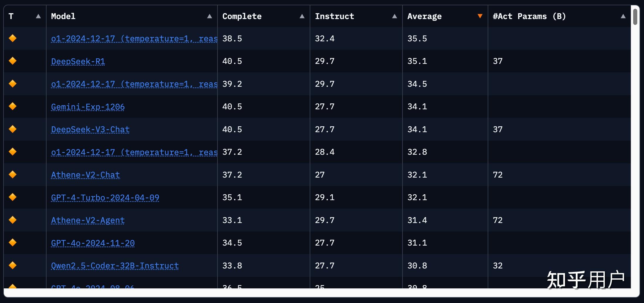Open the GPT-4-Turbo-2024-04-09 link
Image resolution: width=644 pixels, height=303 pixels.
[105, 198]
